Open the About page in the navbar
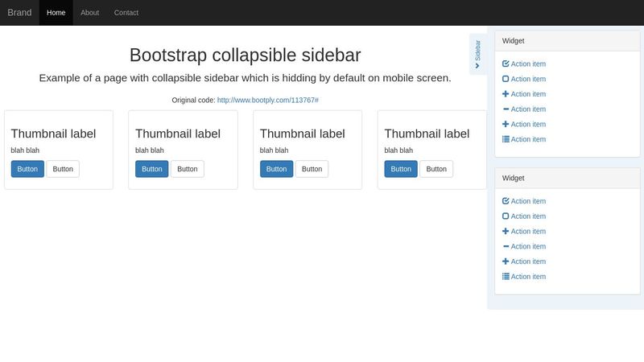Image resolution: width=644 pixels, height=362 pixels. 89,13
